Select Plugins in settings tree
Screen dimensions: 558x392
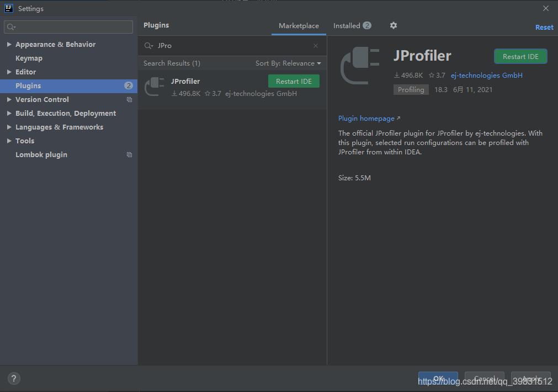coord(68,86)
